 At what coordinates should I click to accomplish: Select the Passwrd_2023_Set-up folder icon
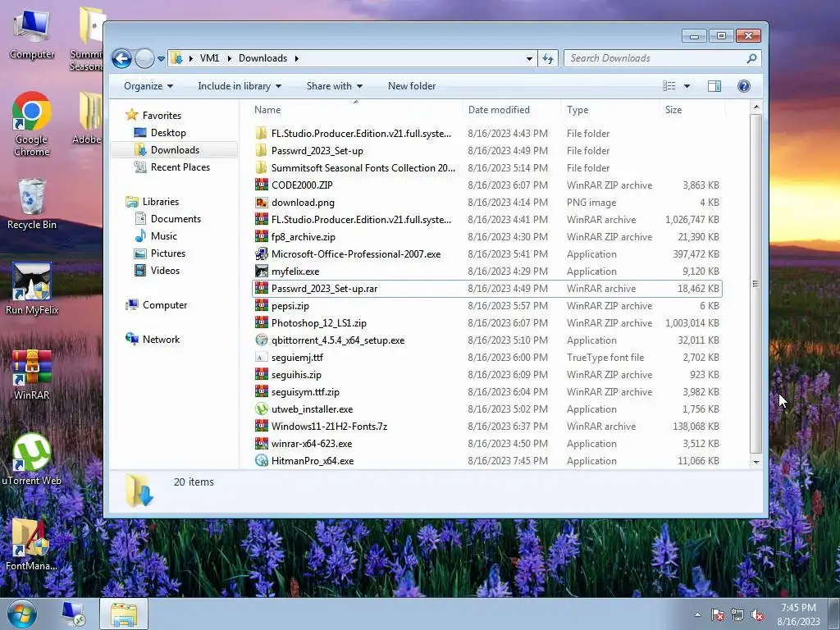coord(261,151)
